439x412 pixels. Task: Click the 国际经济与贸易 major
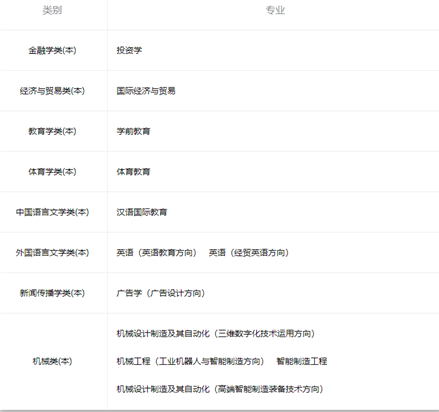click(146, 91)
